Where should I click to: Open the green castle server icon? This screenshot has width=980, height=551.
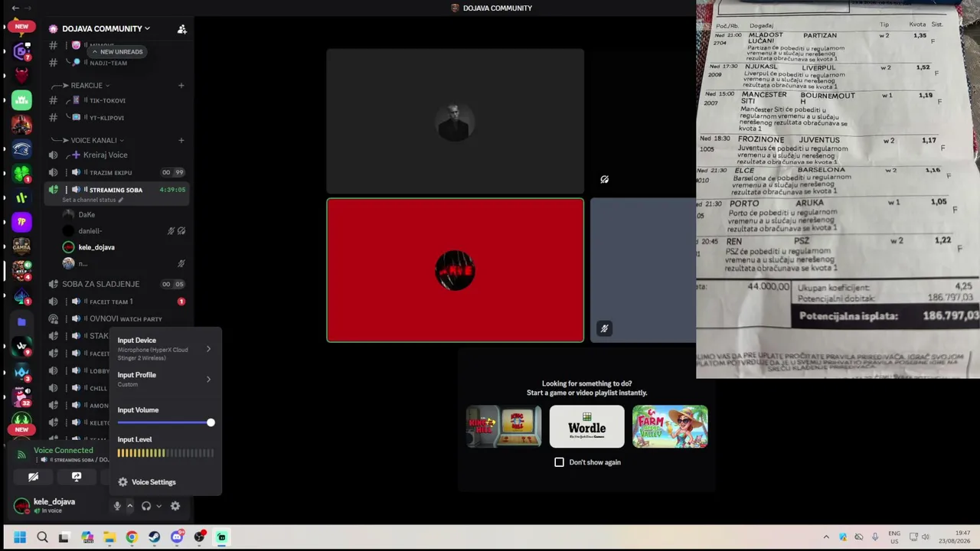(x=21, y=100)
